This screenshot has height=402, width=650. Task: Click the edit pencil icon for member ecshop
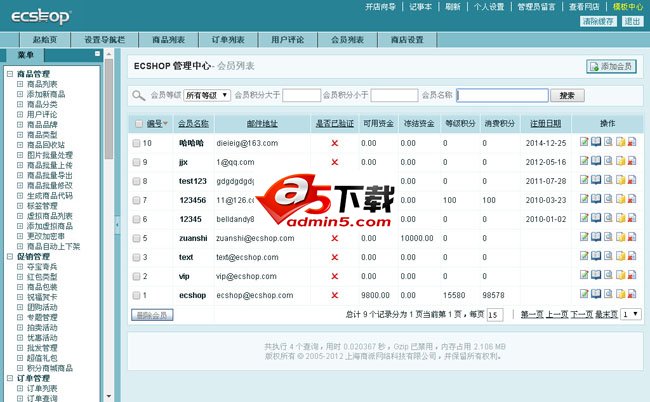point(584,294)
